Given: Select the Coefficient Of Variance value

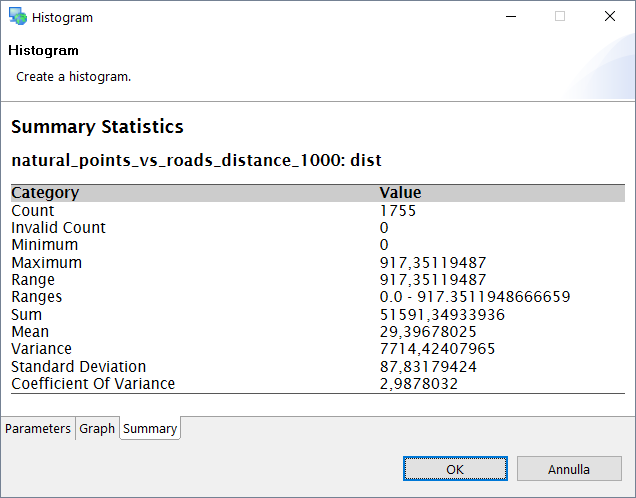Looking at the screenshot, I should tap(418, 384).
